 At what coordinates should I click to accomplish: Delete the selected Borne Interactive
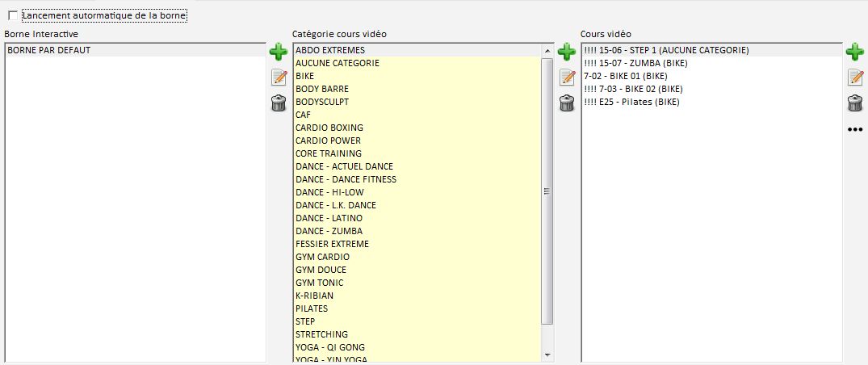278,103
